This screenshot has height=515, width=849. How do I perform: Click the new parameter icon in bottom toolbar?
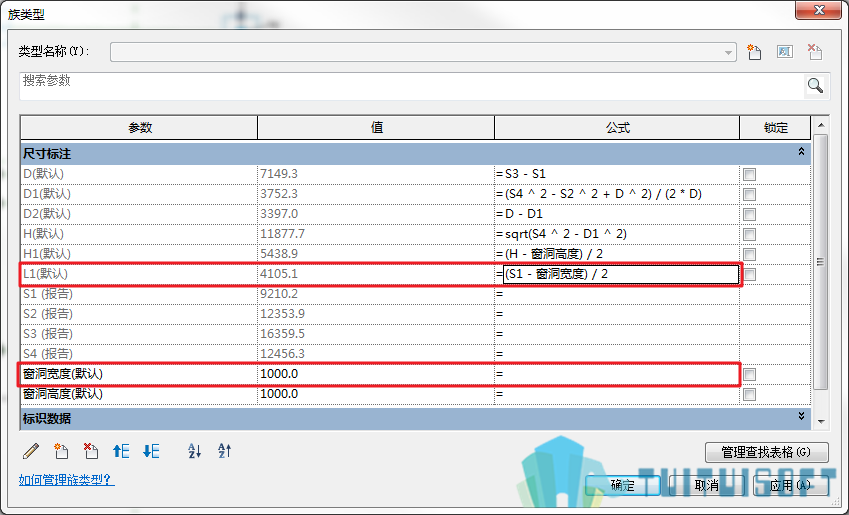tap(61, 451)
